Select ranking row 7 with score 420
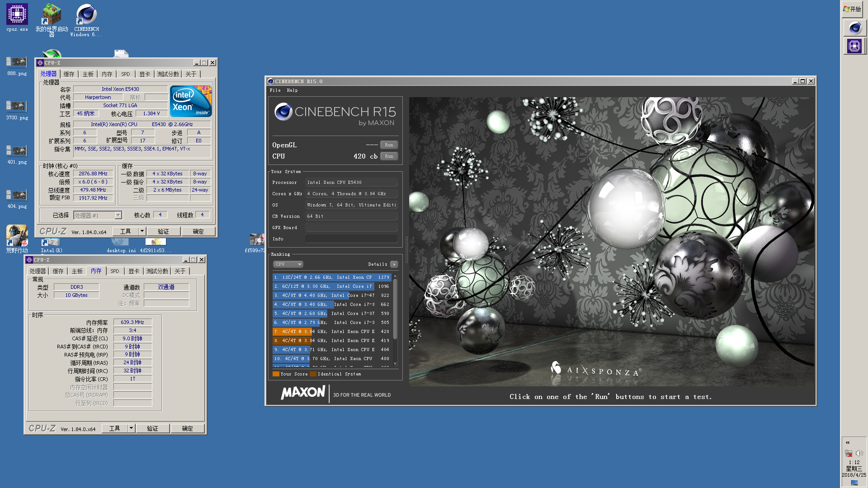Image resolution: width=868 pixels, height=488 pixels. (x=332, y=332)
